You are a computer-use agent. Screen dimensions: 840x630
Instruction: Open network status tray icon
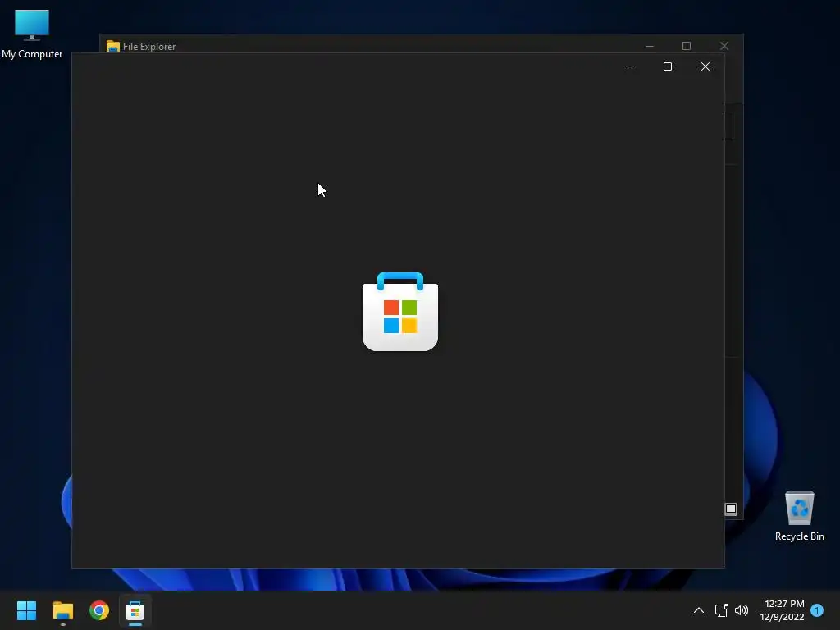(x=722, y=610)
